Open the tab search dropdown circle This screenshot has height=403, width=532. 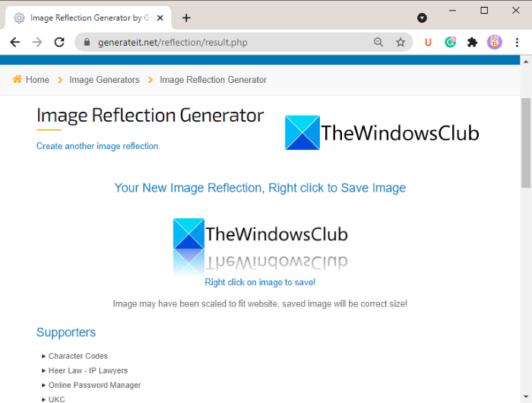point(422,17)
